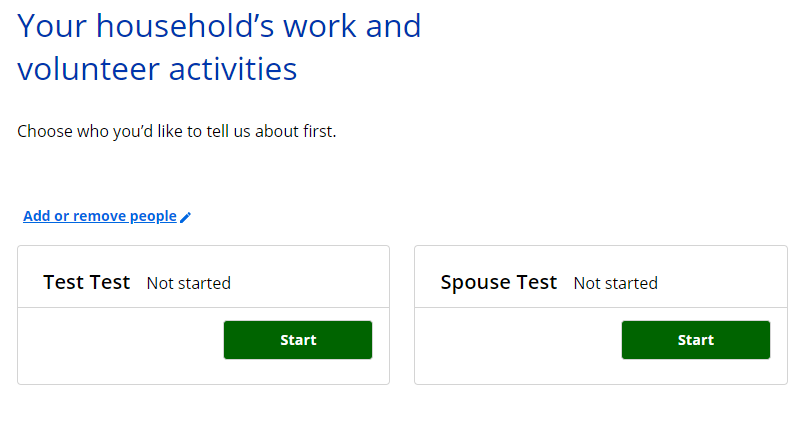Click the "Choose who you'd like" instruction text
Viewport: 809px width, 422px height.
coord(176,131)
